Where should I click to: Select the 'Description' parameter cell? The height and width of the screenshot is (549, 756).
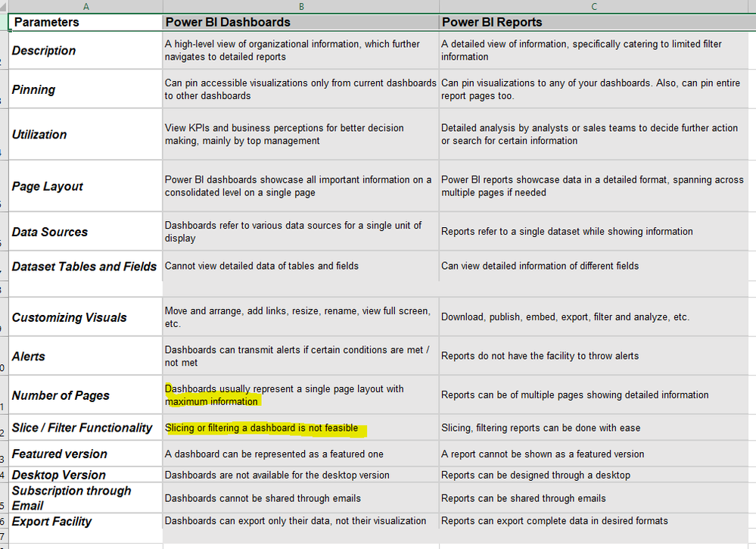pos(86,51)
